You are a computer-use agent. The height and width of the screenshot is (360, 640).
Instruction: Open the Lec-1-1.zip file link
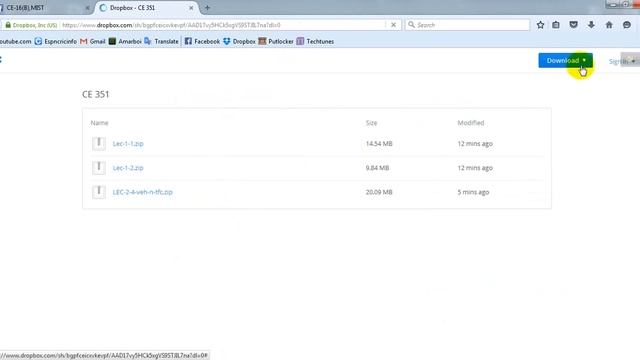pos(128,144)
